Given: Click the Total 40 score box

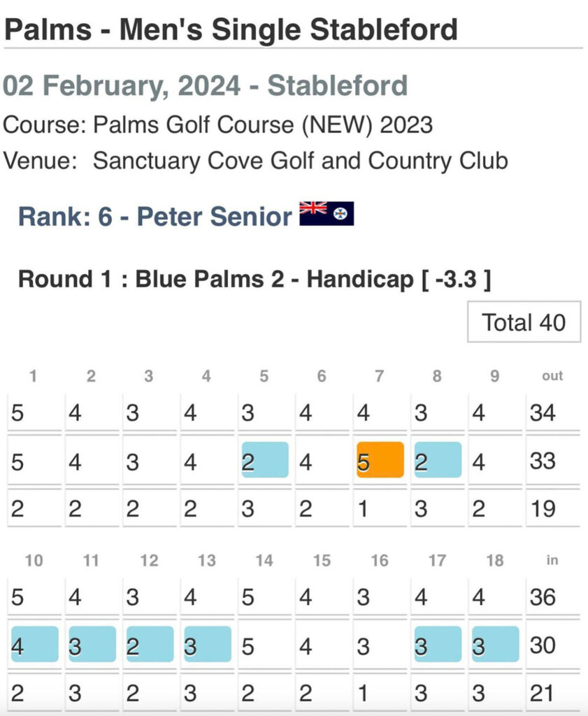Looking at the screenshot, I should pyautogui.click(x=524, y=322).
